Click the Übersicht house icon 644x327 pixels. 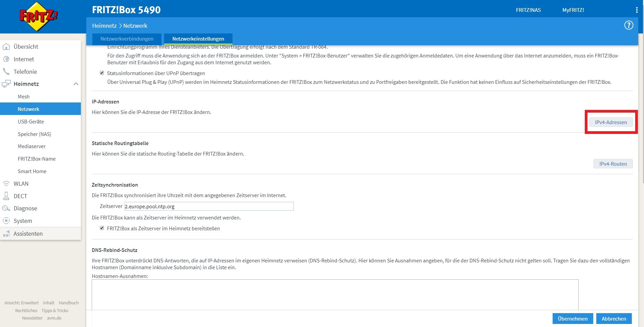[6, 47]
